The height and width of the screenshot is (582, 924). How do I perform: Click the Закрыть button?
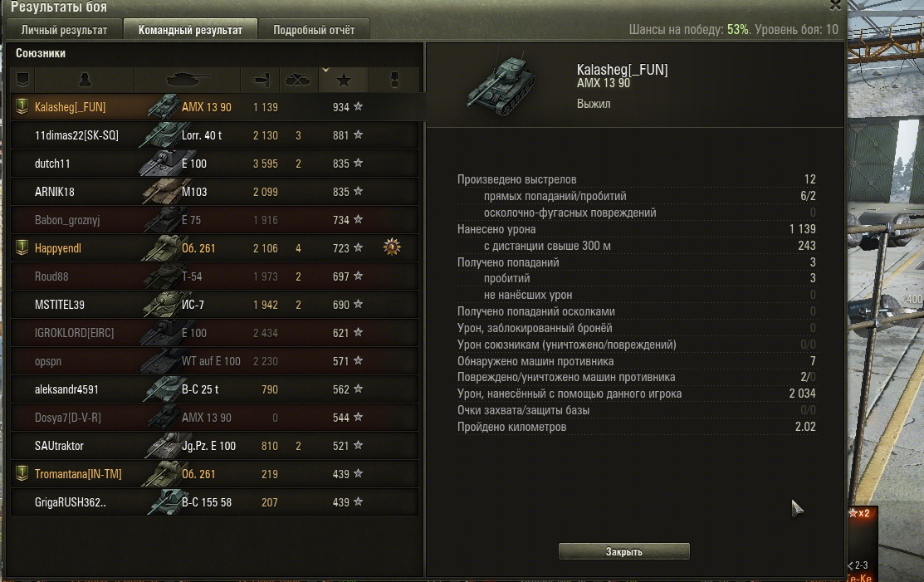click(623, 551)
